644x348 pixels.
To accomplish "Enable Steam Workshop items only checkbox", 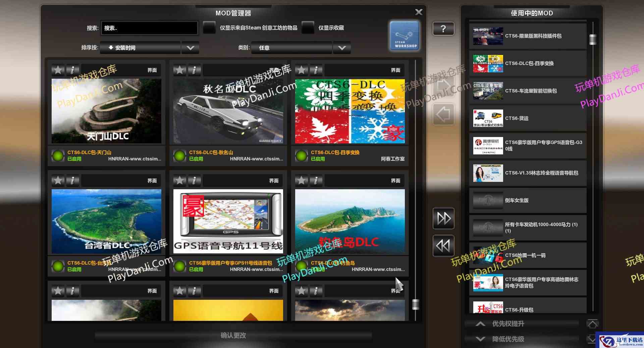I will point(209,28).
